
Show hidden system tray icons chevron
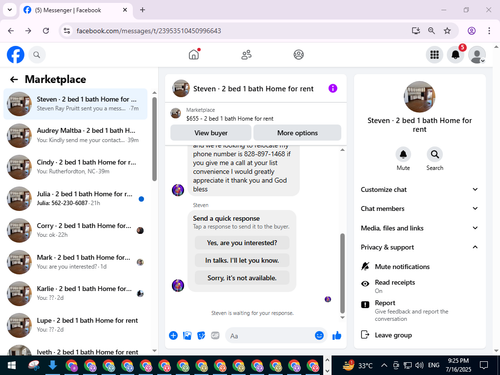(x=384, y=365)
